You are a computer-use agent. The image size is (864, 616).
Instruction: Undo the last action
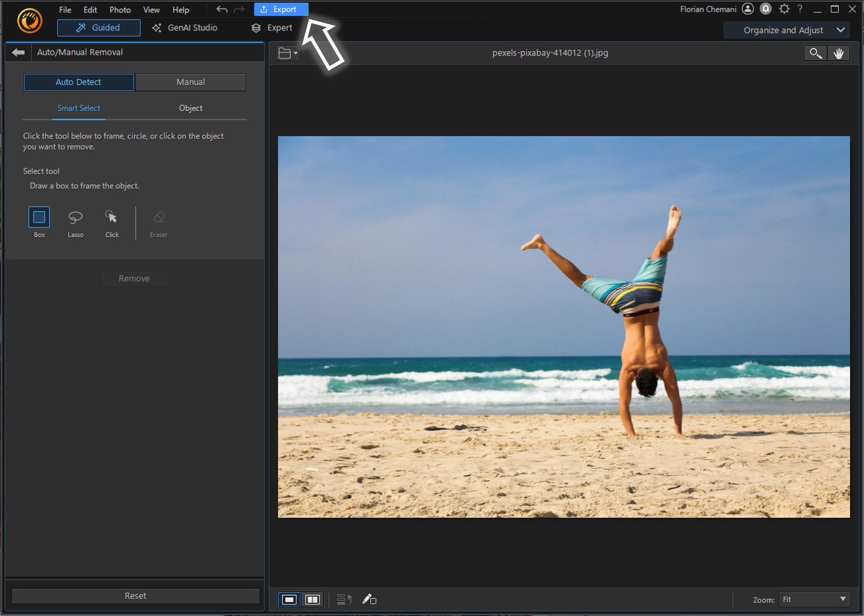click(x=222, y=9)
